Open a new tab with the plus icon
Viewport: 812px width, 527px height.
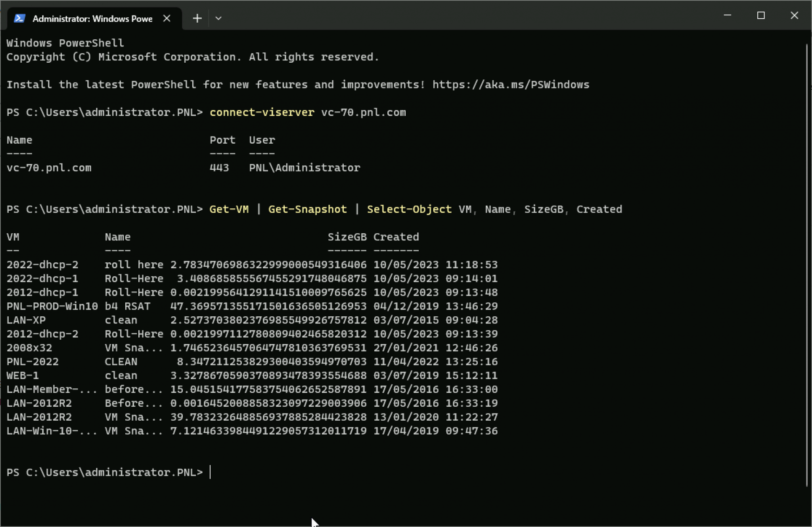click(x=197, y=18)
